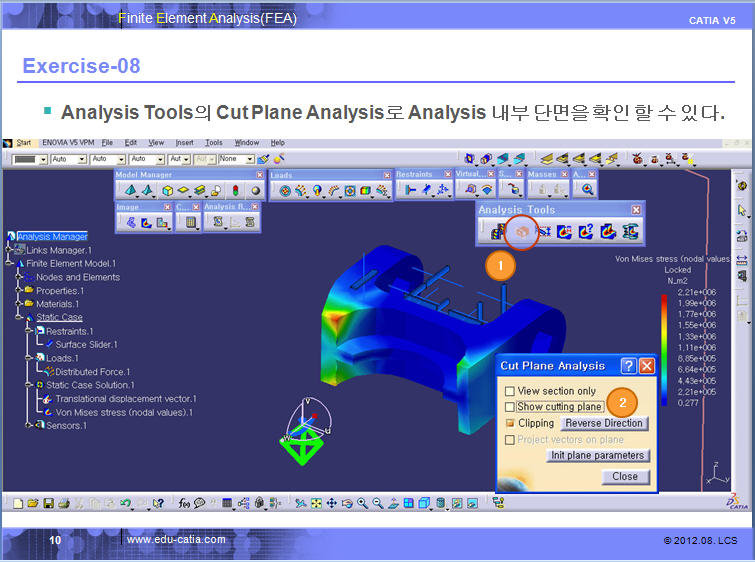Toggle the Clipping checkbox
Viewport: 755px width, 562px height.
(x=510, y=423)
